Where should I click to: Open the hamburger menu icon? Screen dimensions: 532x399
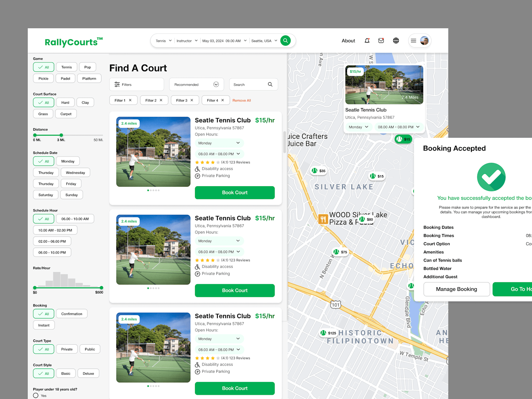click(x=414, y=40)
